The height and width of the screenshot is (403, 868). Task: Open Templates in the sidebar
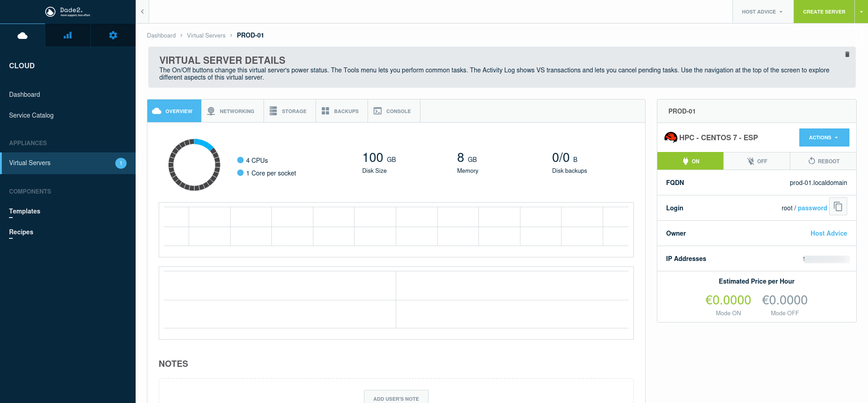point(24,211)
